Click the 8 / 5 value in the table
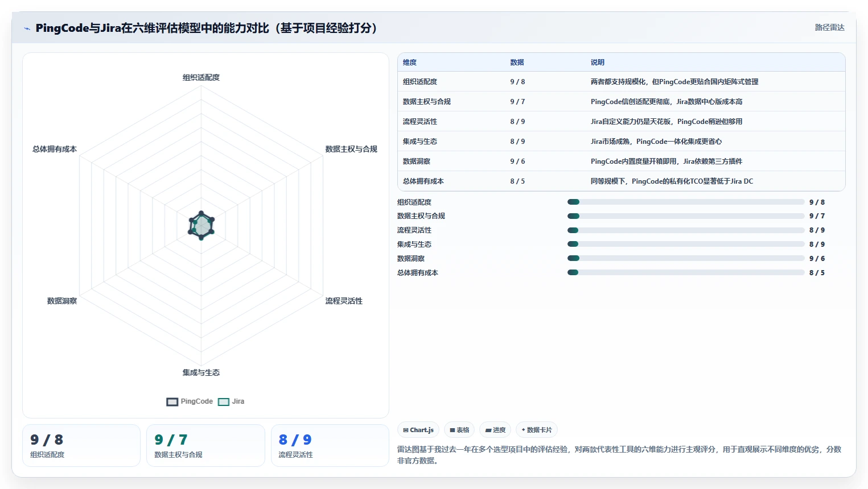Screen dimensions: 868x489 click(x=517, y=181)
